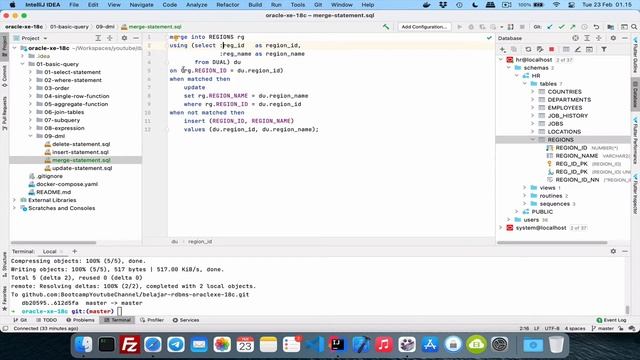Click the Project panel horizontal scrollbar
The width and height of the screenshot is (640, 360).
[53, 242]
